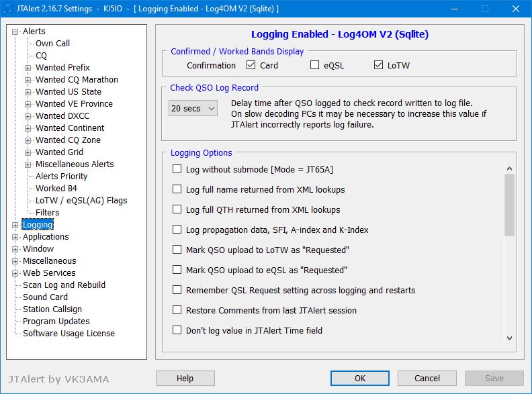Check Mark QSO upload to eQSL Requested
532x394 pixels.
(x=177, y=270)
